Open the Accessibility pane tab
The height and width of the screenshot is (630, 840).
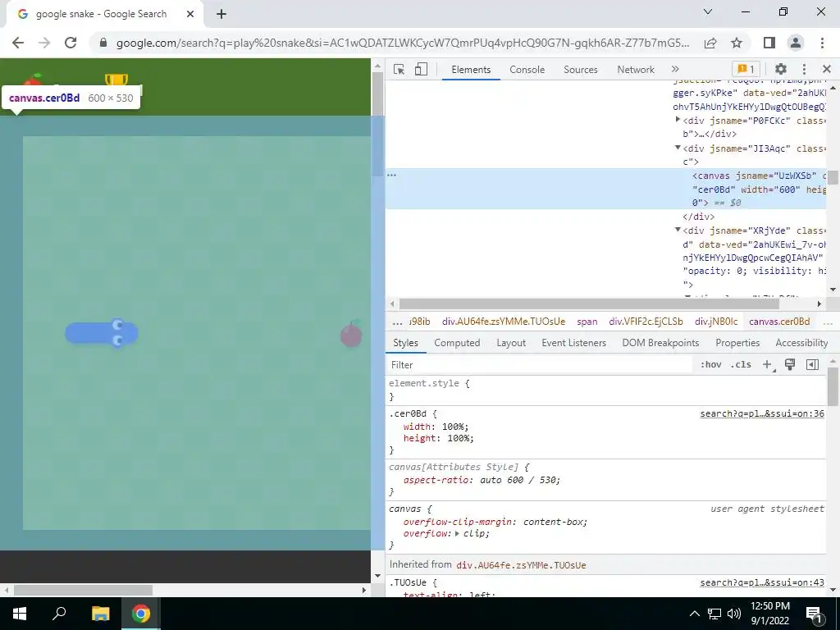(x=801, y=343)
